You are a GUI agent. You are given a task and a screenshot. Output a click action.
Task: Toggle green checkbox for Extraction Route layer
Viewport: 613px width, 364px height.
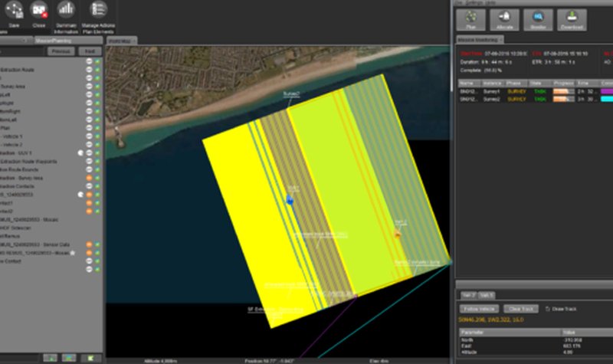click(x=98, y=70)
